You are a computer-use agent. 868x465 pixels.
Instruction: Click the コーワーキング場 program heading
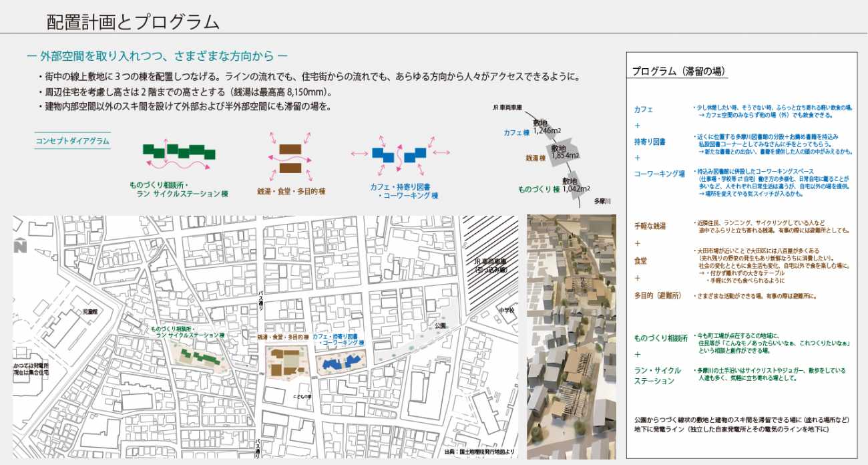pos(659,174)
